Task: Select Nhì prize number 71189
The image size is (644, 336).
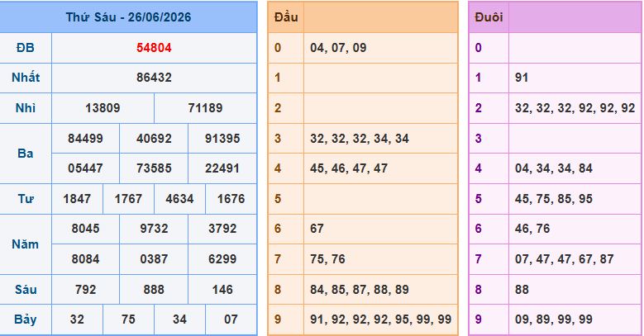Action: pyautogui.click(x=205, y=108)
